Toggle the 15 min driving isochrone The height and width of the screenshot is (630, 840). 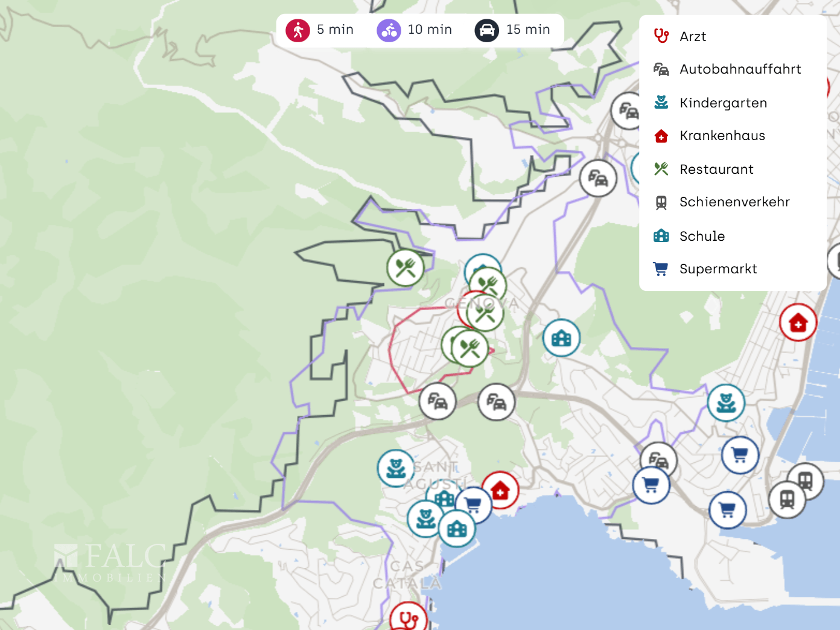[512, 30]
